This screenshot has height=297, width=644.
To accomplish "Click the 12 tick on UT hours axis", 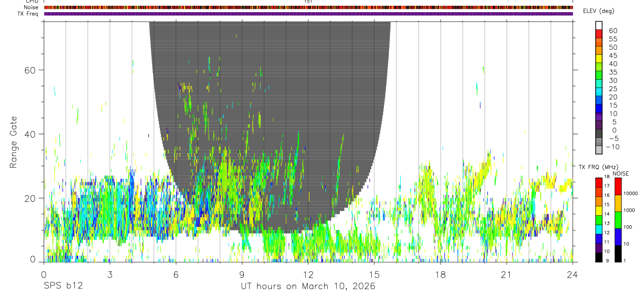I will pyautogui.click(x=308, y=274).
